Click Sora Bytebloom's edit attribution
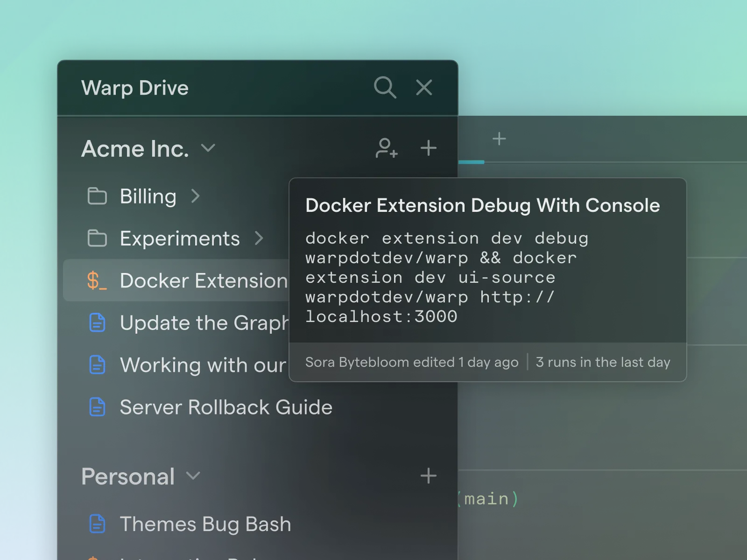The height and width of the screenshot is (560, 747). click(x=411, y=362)
